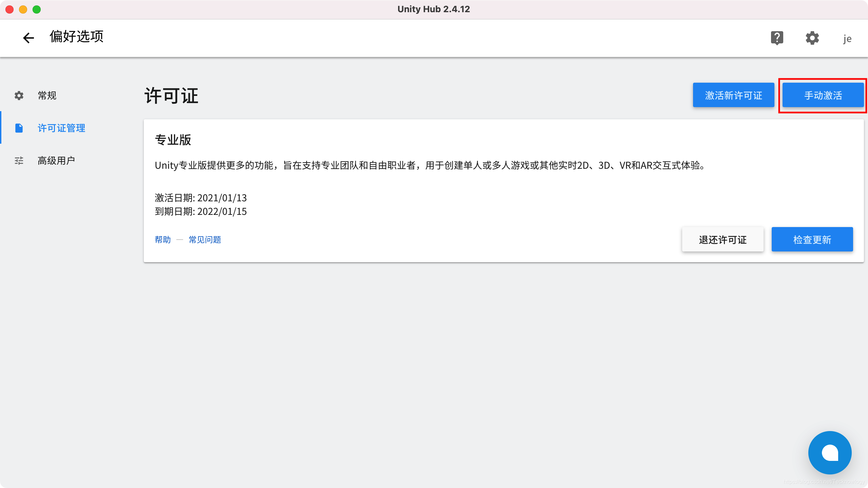Open the help question mark icon
This screenshot has height=488, width=868.
777,38
